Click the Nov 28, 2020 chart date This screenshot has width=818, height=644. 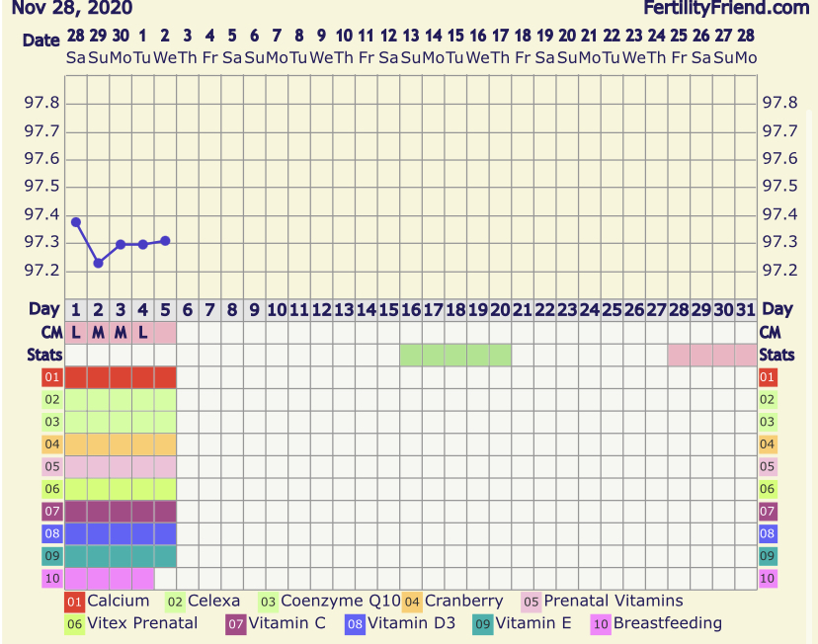tap(72, 8)
